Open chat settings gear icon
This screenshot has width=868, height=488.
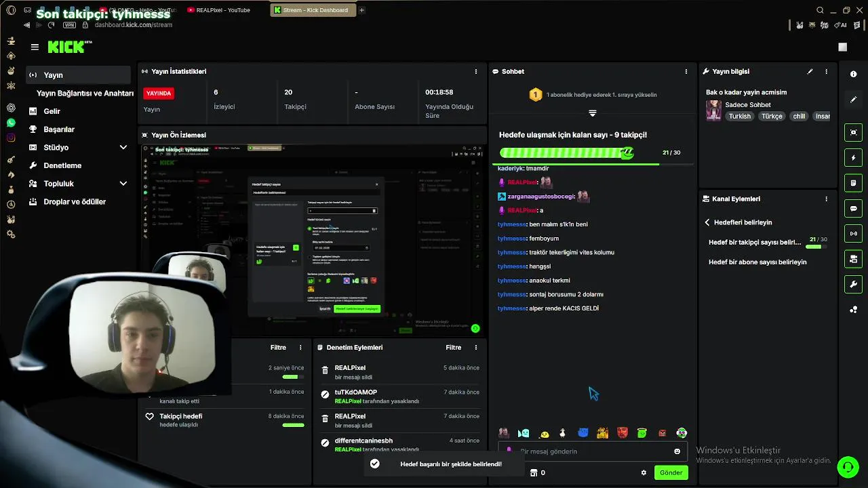coord(644,473)
